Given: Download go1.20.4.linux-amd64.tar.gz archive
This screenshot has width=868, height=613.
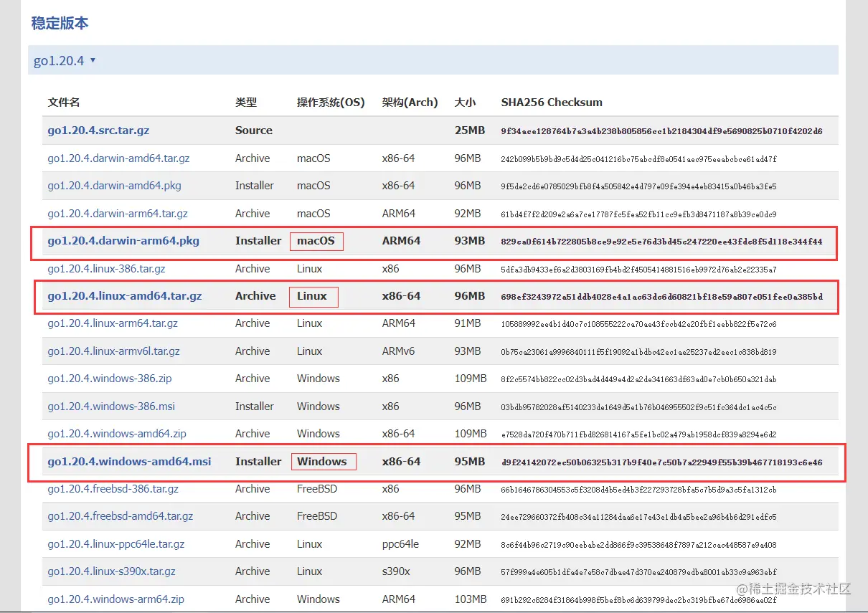Looking at the screenshot, I should (x=125, y=296).
